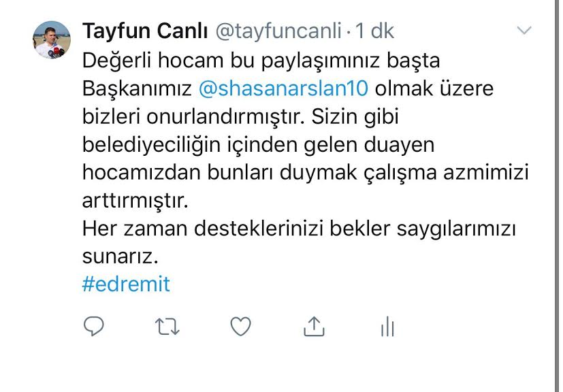
Task: Click the text 'bizleri onurlandırmıştır'
Action: pos(193,116)
